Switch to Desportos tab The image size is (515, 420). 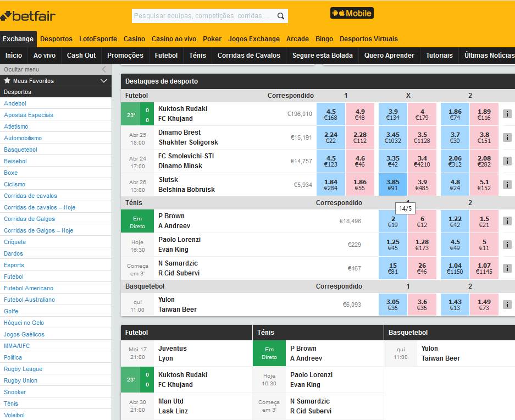pyautogui.click(x=56, y=39)
